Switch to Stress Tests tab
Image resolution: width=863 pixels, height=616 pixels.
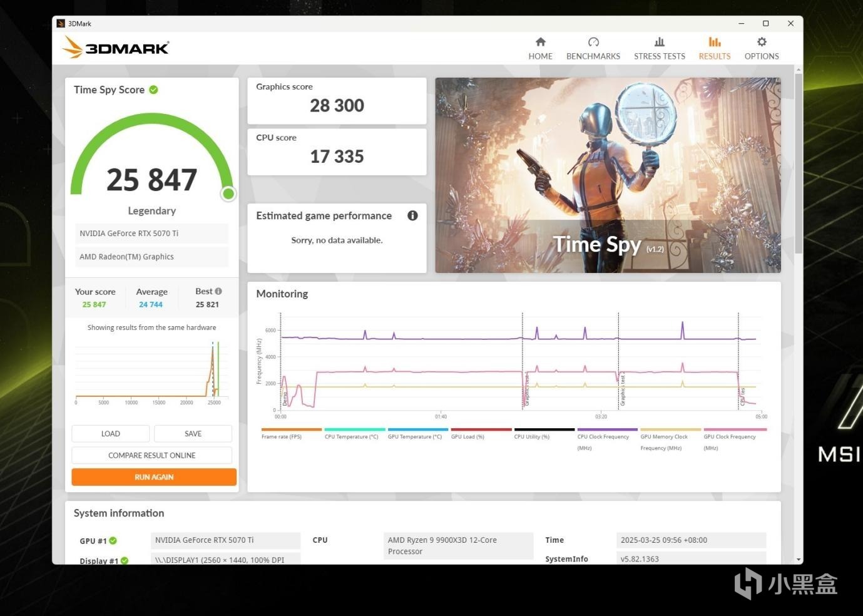click(660, 48)
